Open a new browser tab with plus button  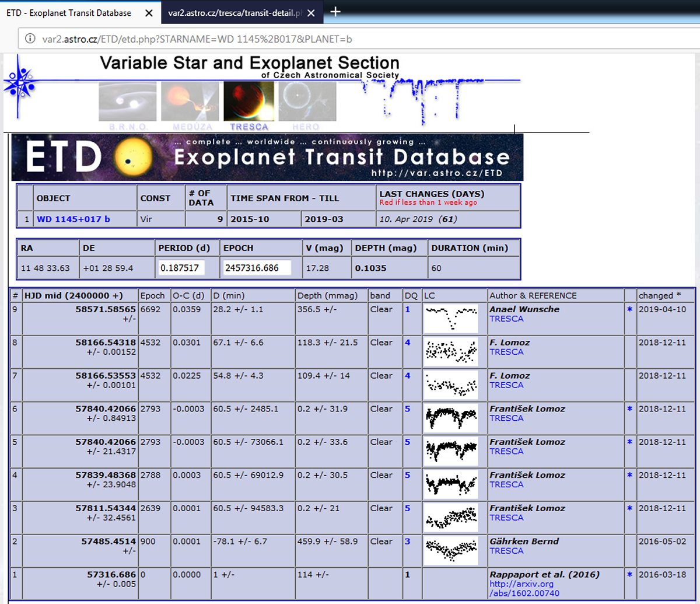tap(336, 11)
